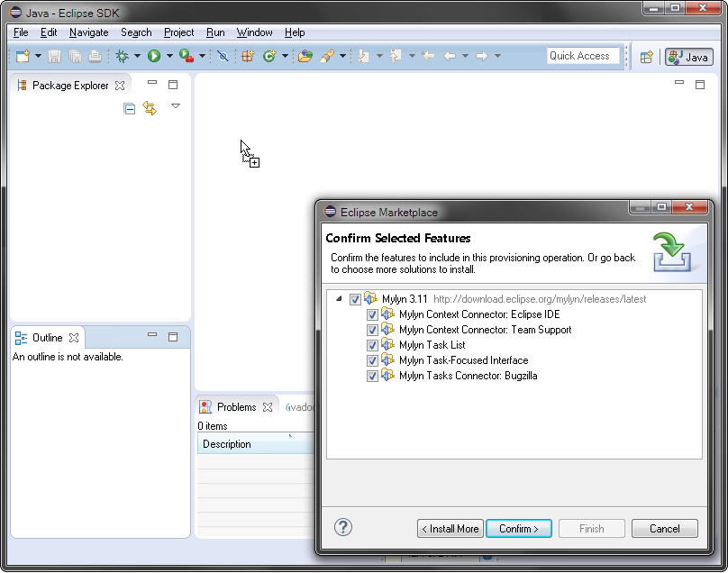
Task: Minimize the Package Explorer view
Action: click(152, 83)
